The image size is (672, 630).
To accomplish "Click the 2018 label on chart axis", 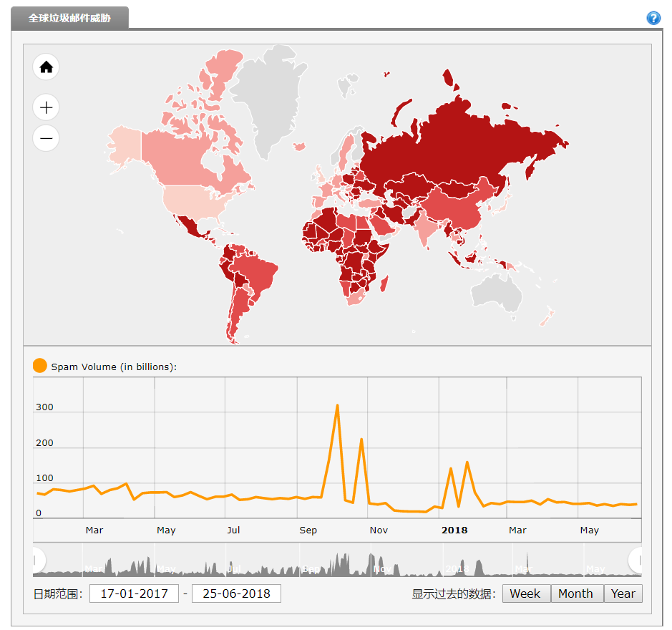I will (454, 530).
